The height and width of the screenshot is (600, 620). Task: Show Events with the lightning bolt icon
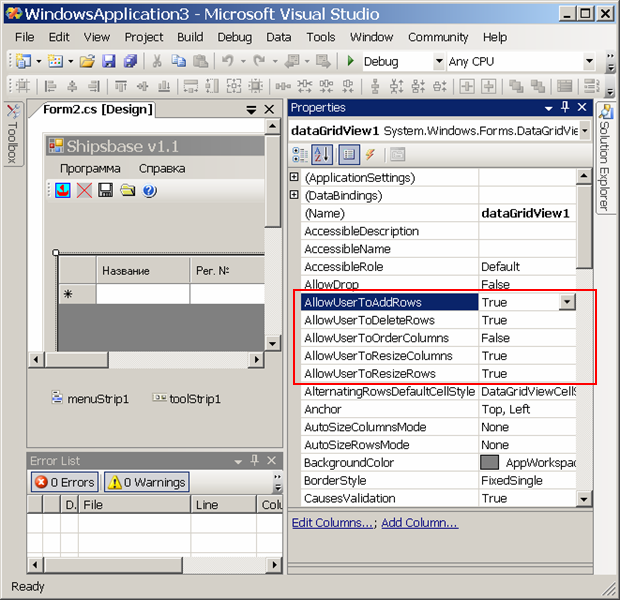click(x=370, y=154)
